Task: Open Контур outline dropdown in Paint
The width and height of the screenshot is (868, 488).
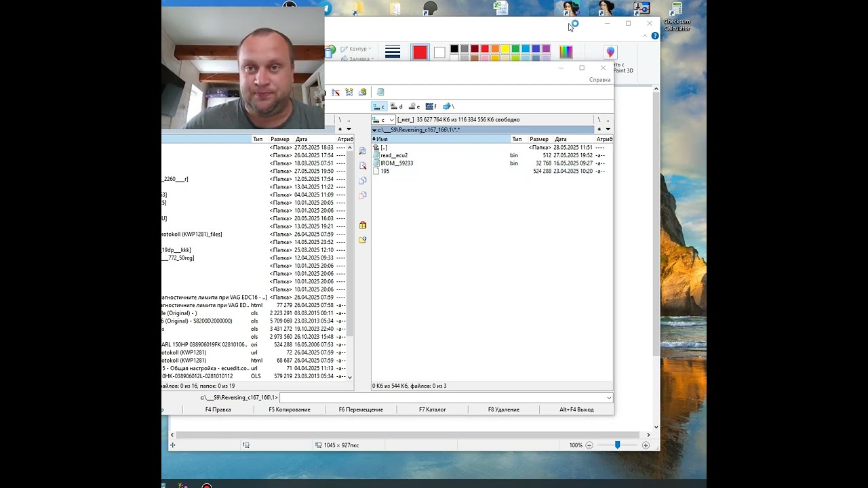Action: pyautogui.click(x=356, y=49)
